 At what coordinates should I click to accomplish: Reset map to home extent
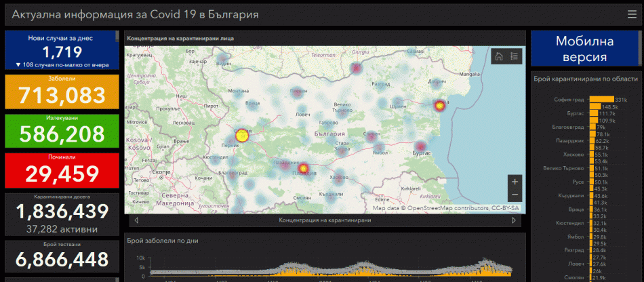click(499, 56)
